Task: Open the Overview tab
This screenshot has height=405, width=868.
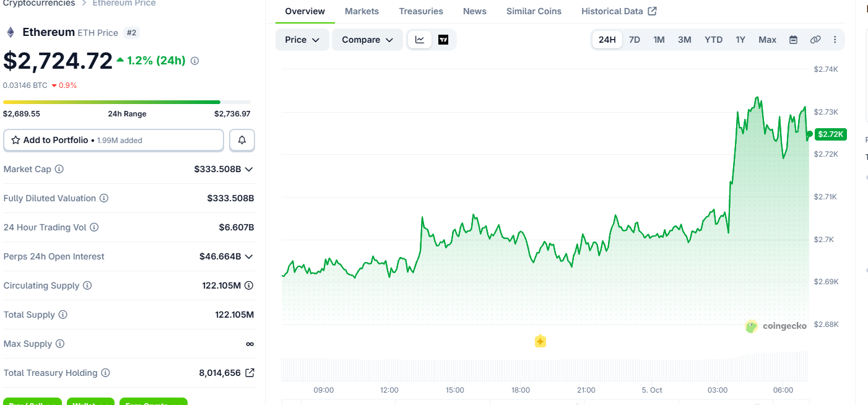Action: (305, 11)
